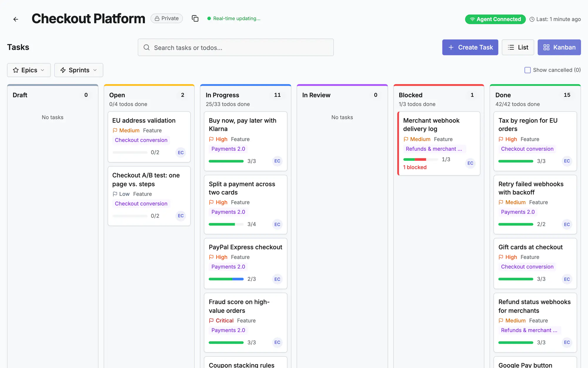Click Checkout conversion tag on EU address validation
588x368 pixels.
(x=141, y=140)
